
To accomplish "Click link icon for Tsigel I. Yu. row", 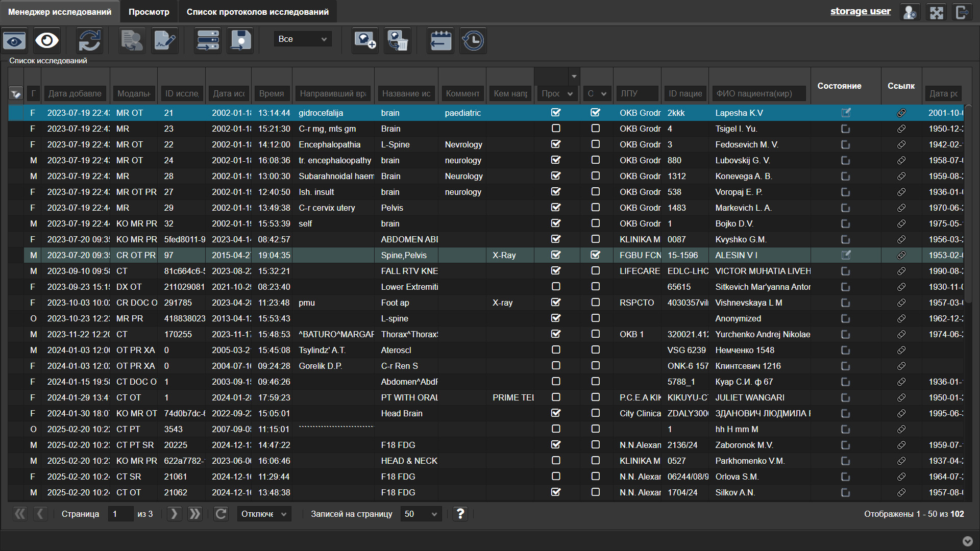I will pos(901,129).
